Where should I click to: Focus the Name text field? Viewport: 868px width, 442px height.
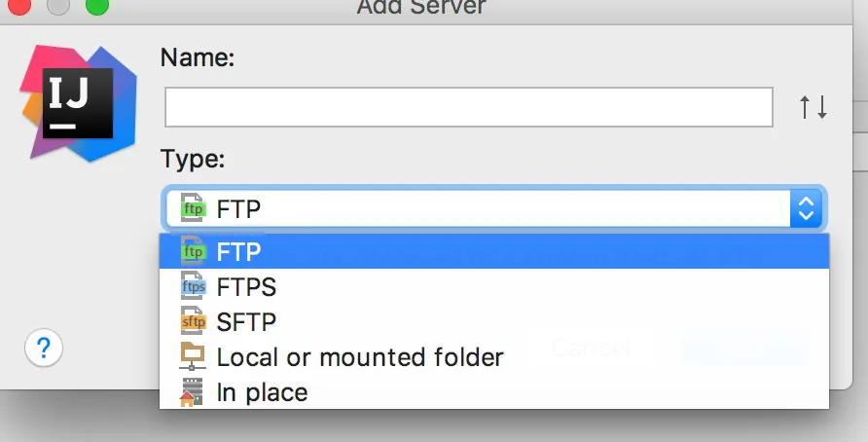point(468,107)
